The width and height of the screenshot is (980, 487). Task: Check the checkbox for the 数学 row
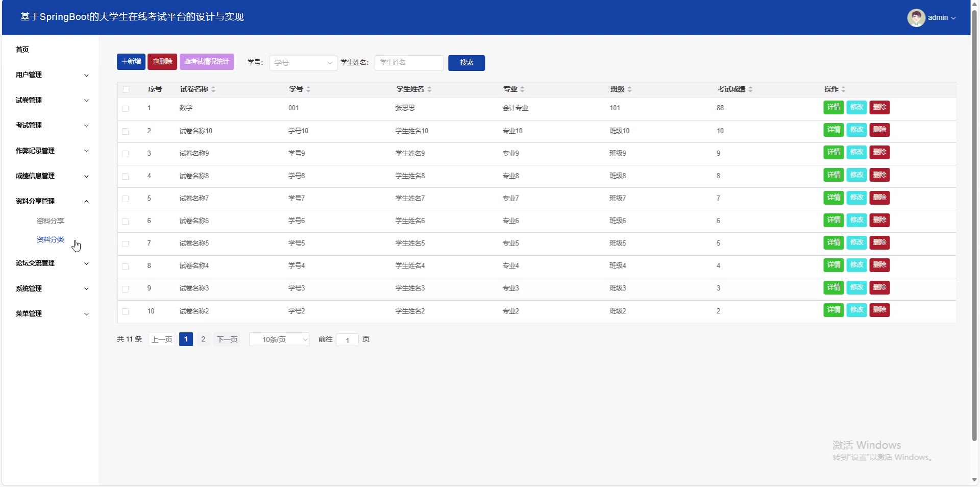[126, 108]
